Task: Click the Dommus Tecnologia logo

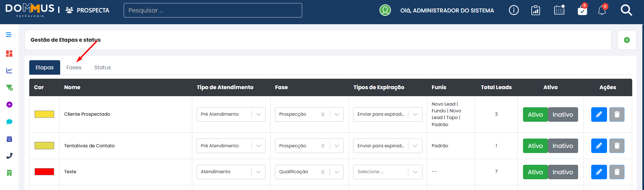Action: coord(30,10)
